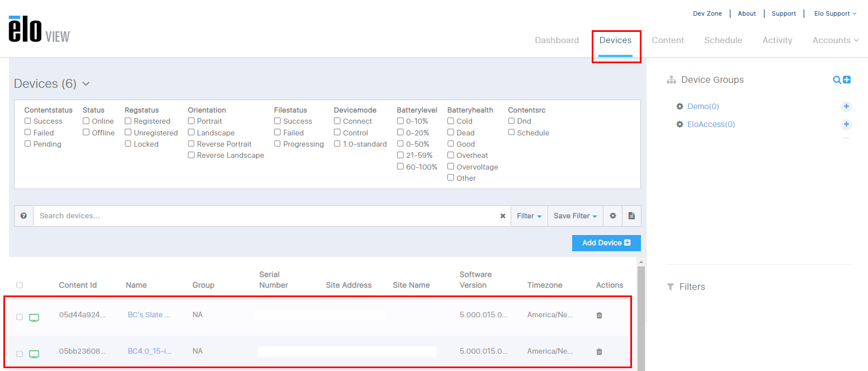Open the BC4.0_15-i device link

pos(150,351)
